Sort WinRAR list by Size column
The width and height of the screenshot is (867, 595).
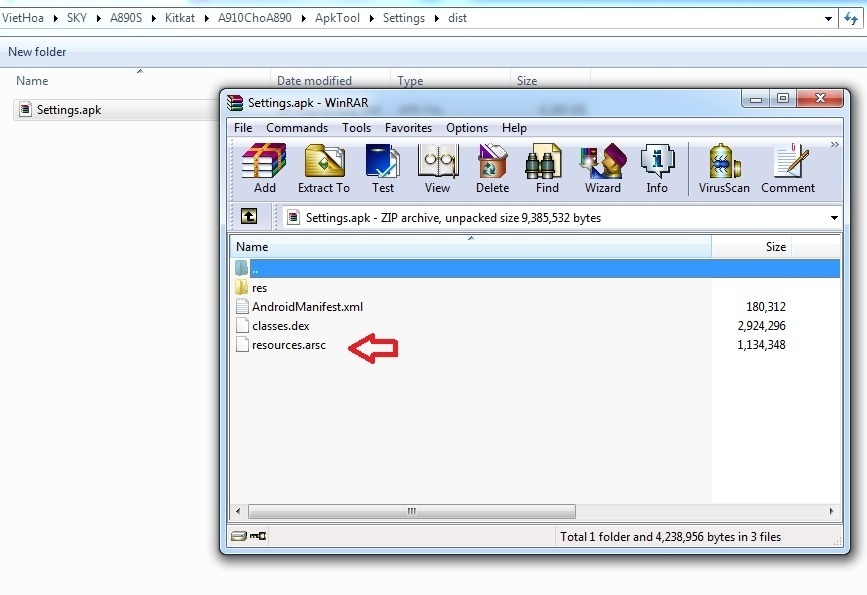751,247
